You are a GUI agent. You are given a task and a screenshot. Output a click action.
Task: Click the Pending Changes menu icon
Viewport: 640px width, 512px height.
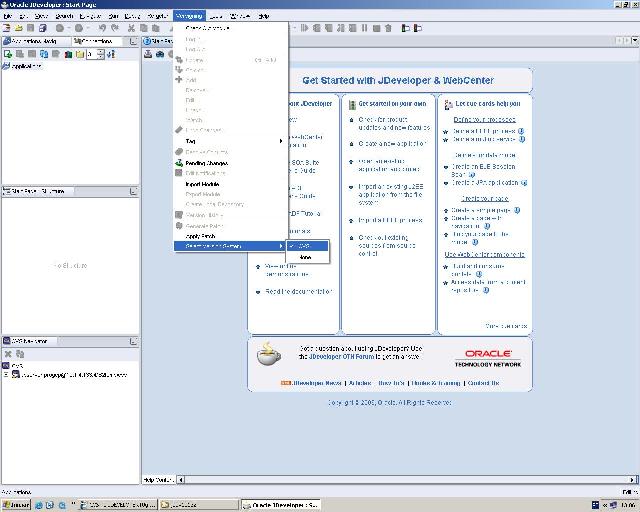coord(179,163)
